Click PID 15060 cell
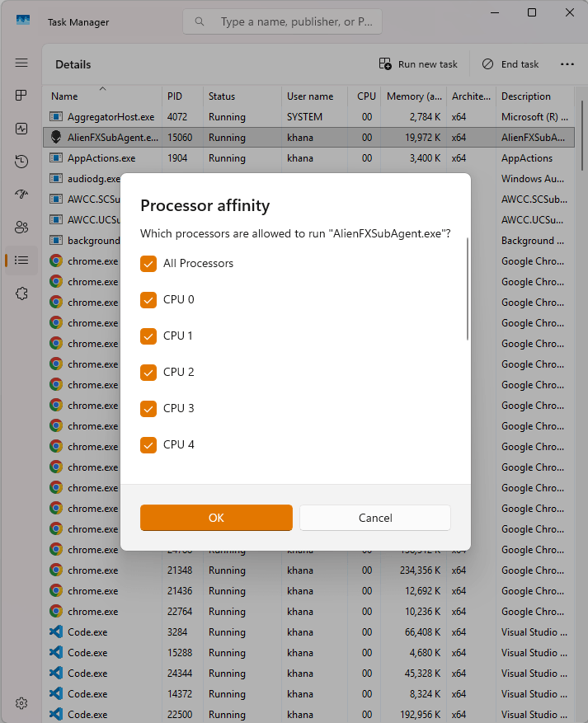The width and height of the screenshot is (588, 723). click(180, 138)
